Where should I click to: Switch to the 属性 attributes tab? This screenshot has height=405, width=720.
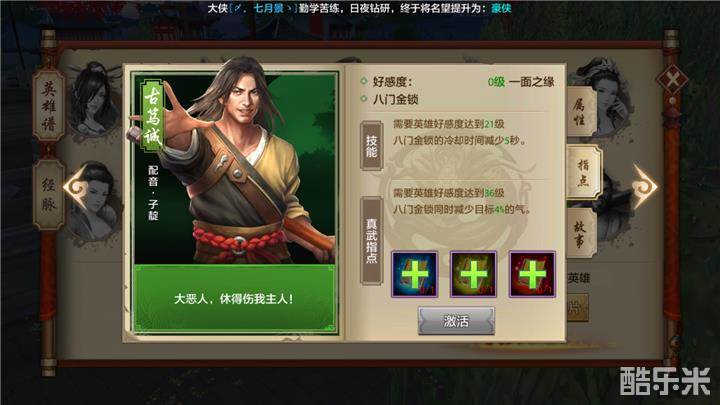(581, 112)
